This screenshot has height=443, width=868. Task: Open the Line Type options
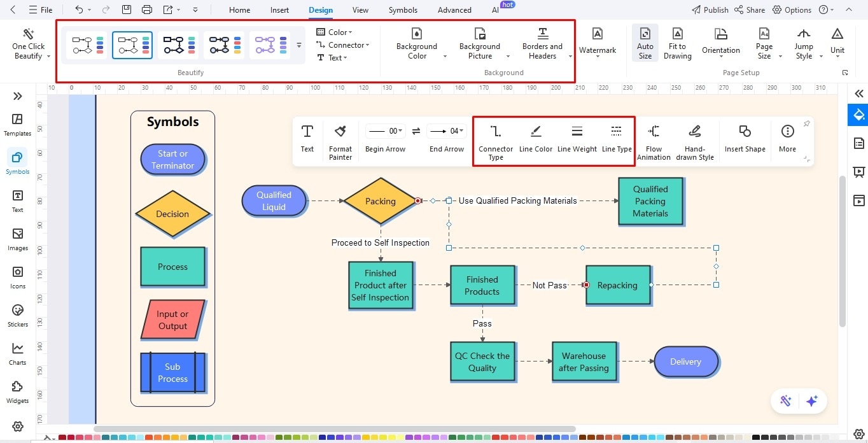[x=617, y=138]
